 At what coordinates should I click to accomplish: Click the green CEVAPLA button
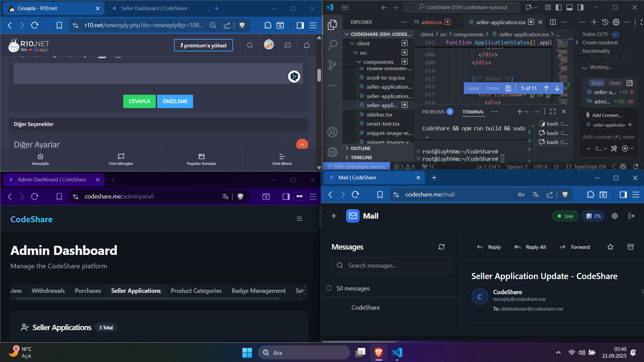click(139, 101)
